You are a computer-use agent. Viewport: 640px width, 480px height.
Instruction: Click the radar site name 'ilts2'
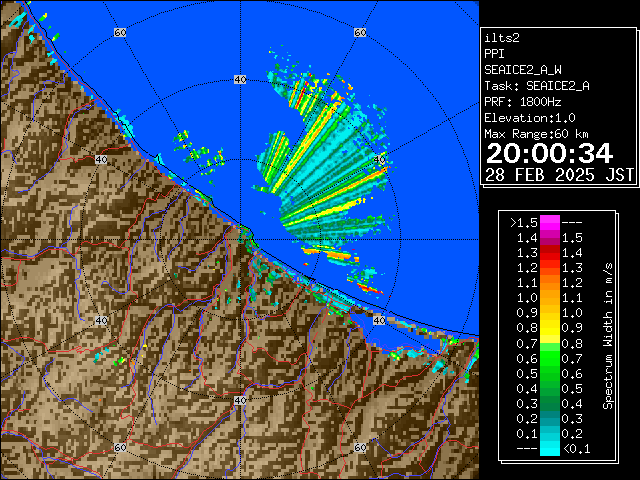[502, 38]
